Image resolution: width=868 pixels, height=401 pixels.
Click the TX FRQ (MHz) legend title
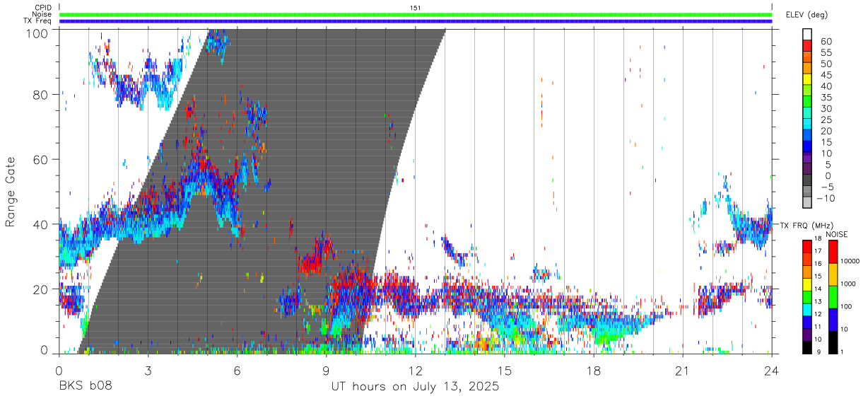pyautogui.click(x=805, y=225)
